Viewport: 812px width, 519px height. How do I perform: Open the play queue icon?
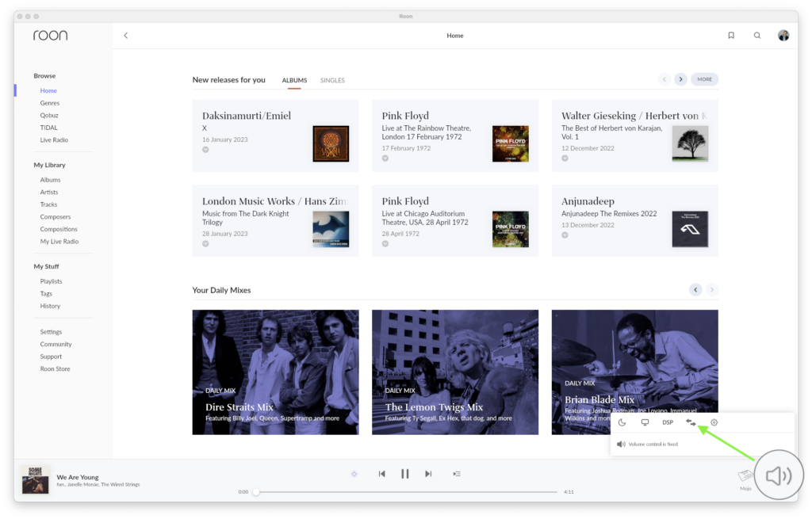(x=457, y=474)
